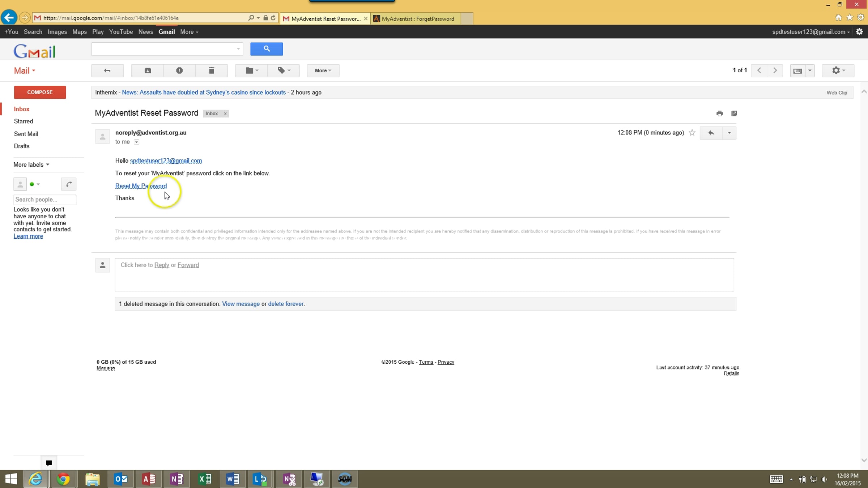Open YouTube in Google bar
Screen dimensions: 868x488
(x=121, y=32)
